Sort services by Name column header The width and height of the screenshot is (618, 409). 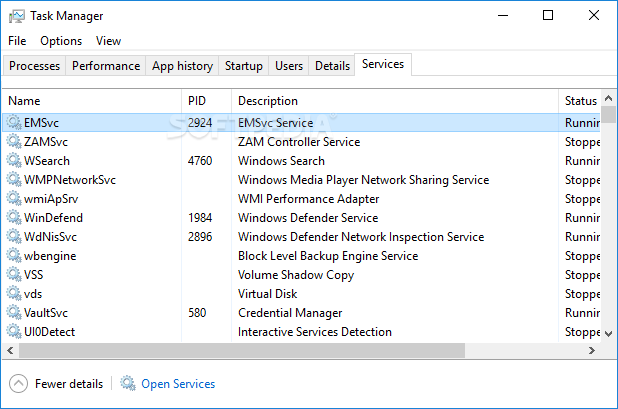click(91, 101)
